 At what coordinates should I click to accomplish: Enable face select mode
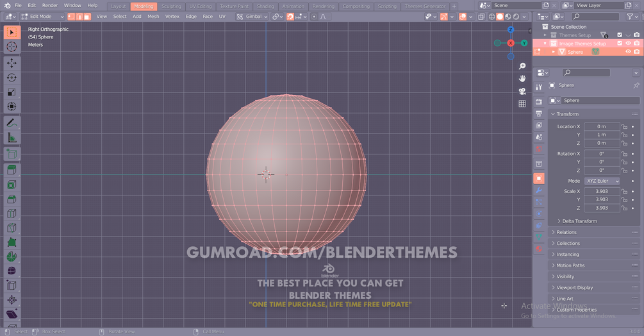[x=87, y=17]
